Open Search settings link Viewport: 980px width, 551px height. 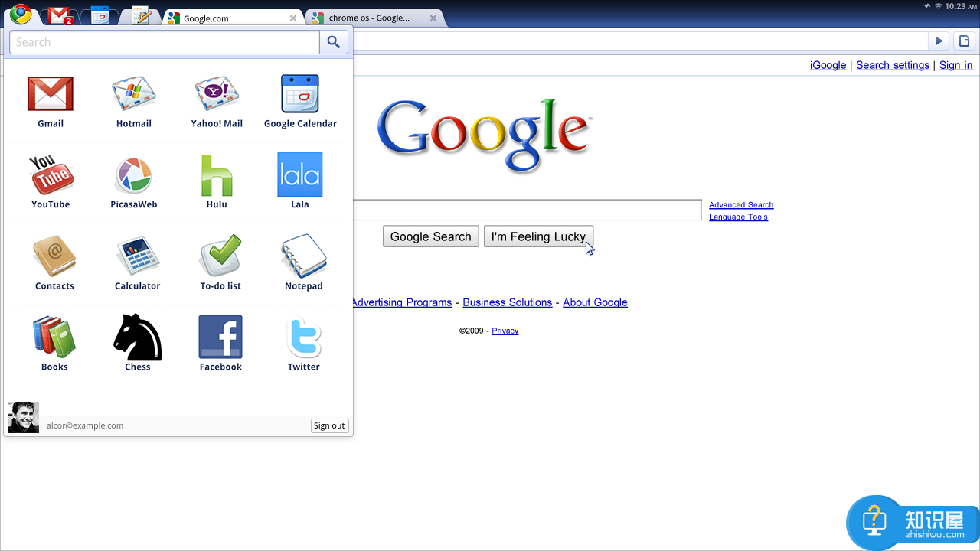point(893,65)
